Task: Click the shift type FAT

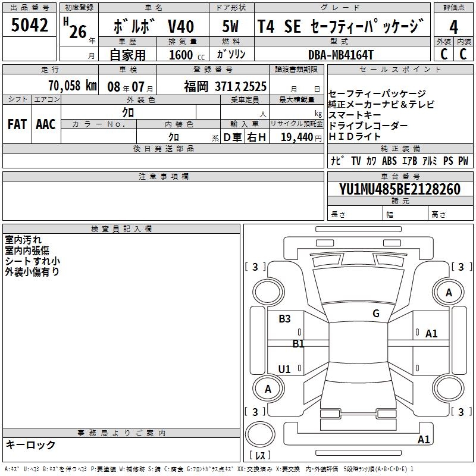Action: click(x=17, y=124)
